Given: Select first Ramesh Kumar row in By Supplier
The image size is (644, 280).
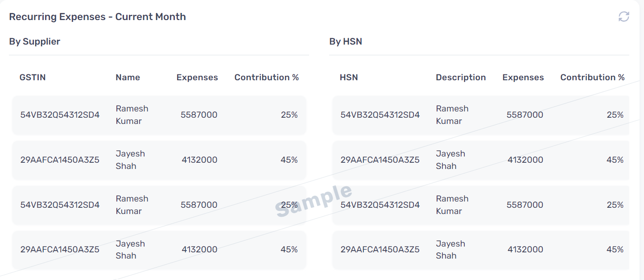Looking at the screenshot, I should point(159,115).
